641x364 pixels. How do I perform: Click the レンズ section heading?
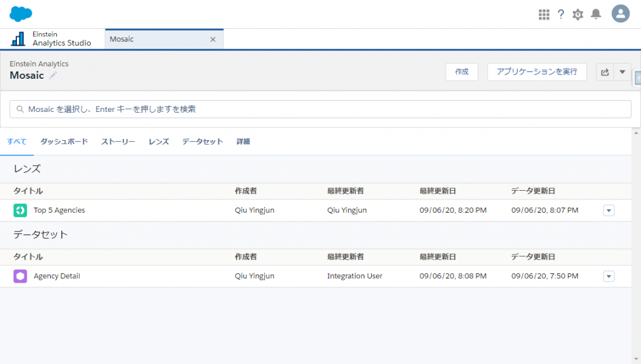27,169
